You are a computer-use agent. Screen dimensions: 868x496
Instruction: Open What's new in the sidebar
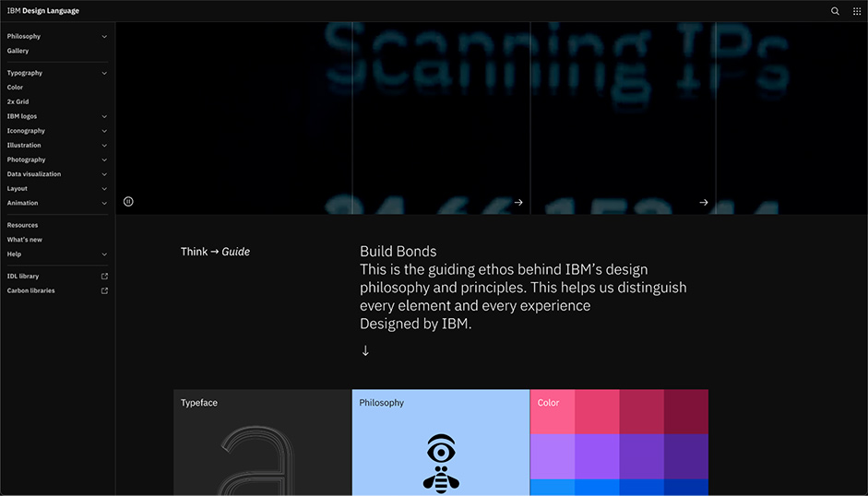(x=24, y=240)
